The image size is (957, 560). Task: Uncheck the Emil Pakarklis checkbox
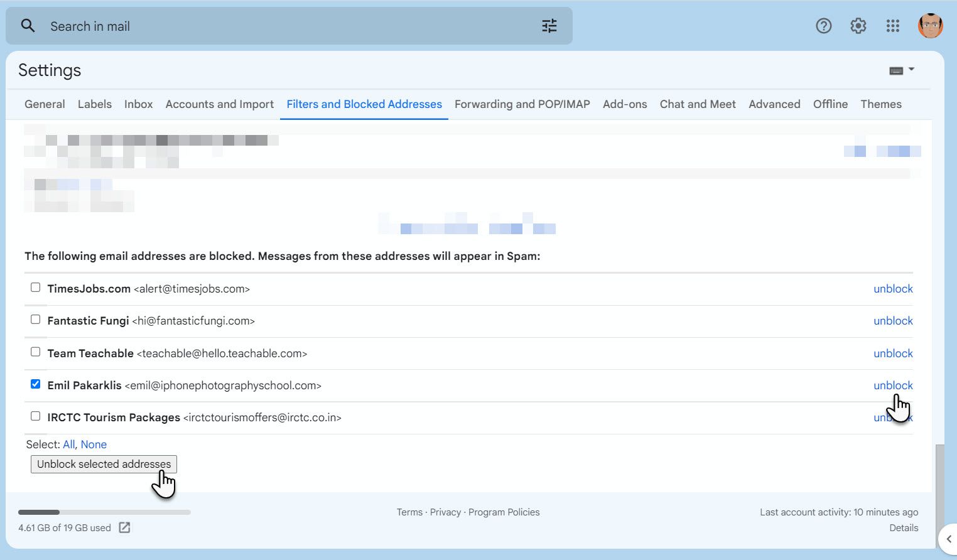point(35,383)
